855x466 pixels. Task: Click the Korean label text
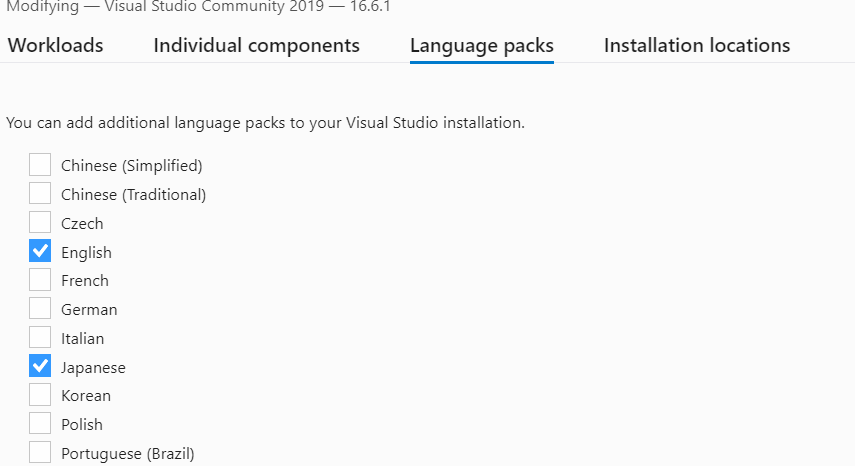[x=86, y=396]
